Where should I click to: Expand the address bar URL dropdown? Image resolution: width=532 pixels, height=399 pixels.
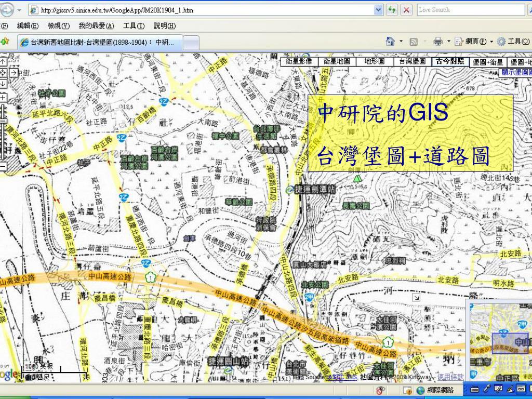[x=379, y=10]
